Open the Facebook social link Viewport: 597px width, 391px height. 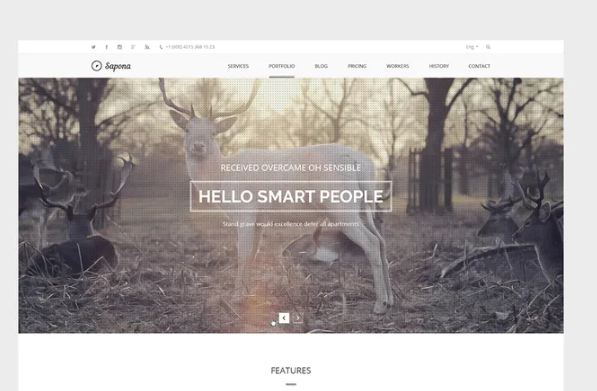pos(107,47)
